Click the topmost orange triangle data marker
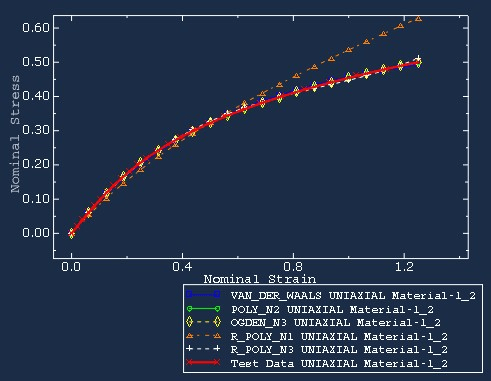Viewport: 491px width, 381px height. (x=418, y=19)
